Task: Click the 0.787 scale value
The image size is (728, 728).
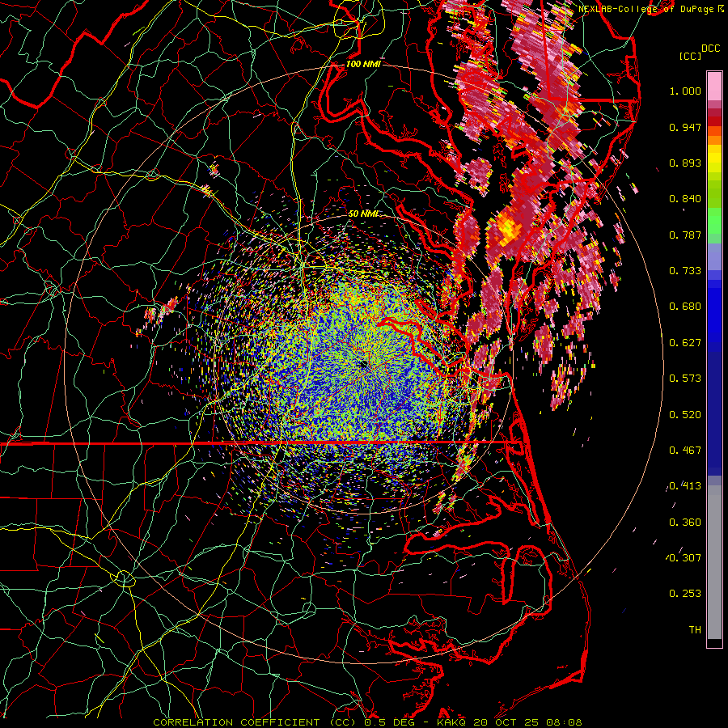Action: pos(685,235)
